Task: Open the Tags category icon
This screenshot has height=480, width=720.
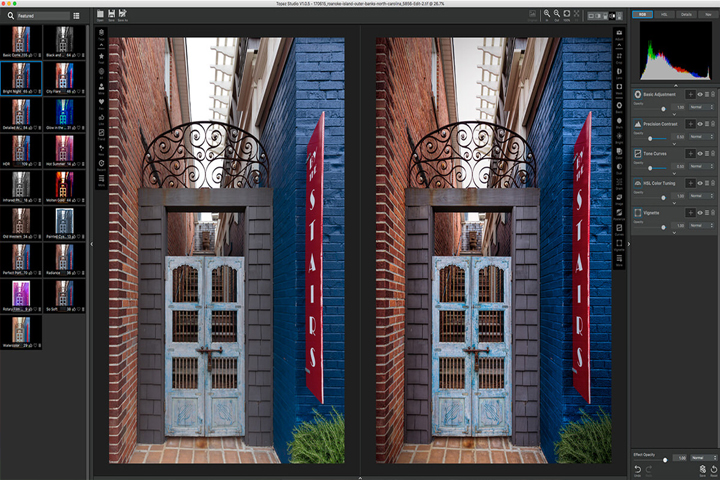Action: (101, 33)
